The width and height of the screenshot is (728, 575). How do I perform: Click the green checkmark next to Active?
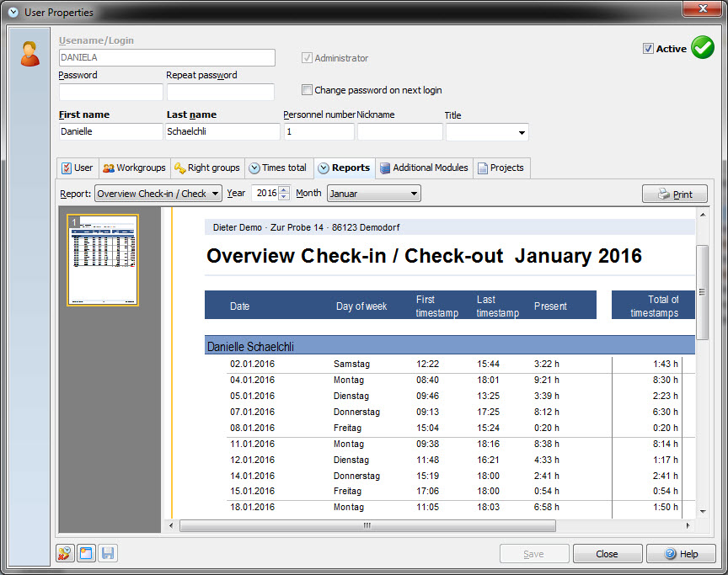pyautogui.click(x=703, y=47)
